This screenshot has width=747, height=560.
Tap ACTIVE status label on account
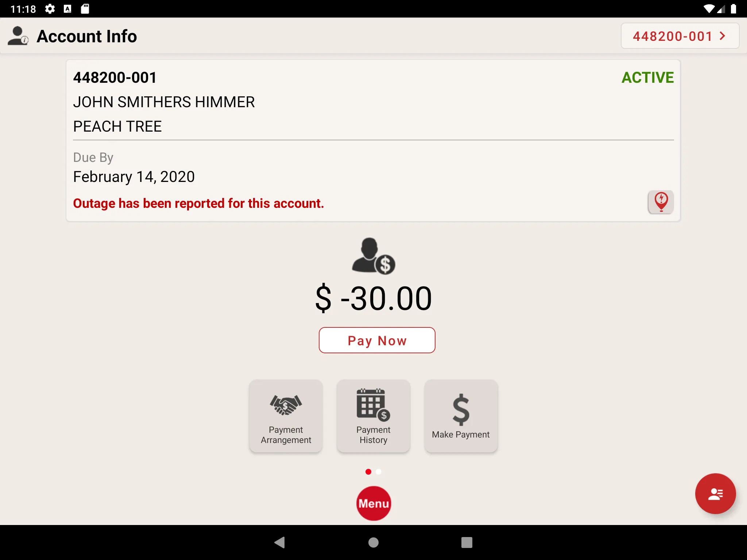647,77
